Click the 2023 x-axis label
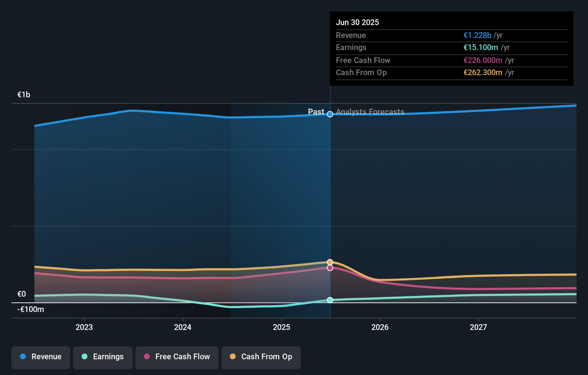The height and width of the screenshot is (375, 588). [84, 327]
